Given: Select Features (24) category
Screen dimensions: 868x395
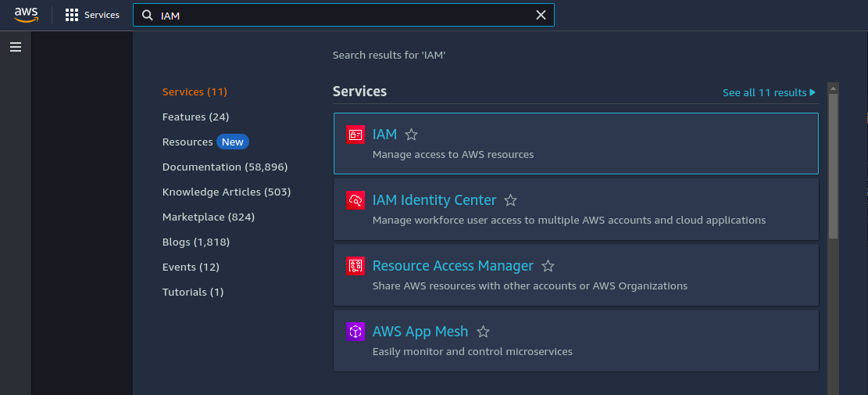Looking at the screenshot, I should pos(195,117).
